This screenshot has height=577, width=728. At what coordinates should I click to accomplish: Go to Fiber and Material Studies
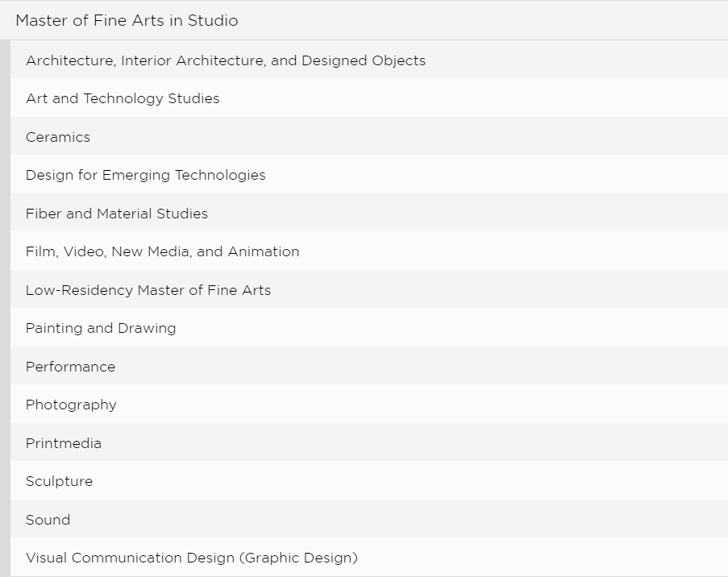pos(117,214)
